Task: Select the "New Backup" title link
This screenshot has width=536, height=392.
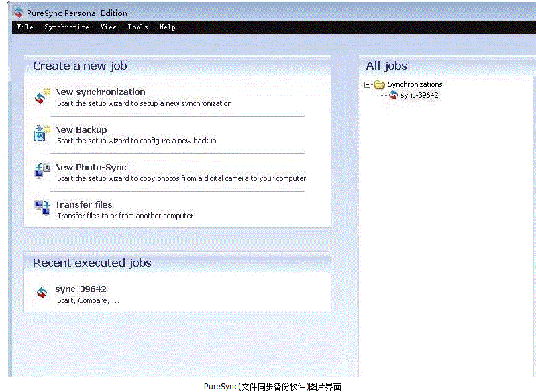Action: pyautogui.click(x=81, y=129)
